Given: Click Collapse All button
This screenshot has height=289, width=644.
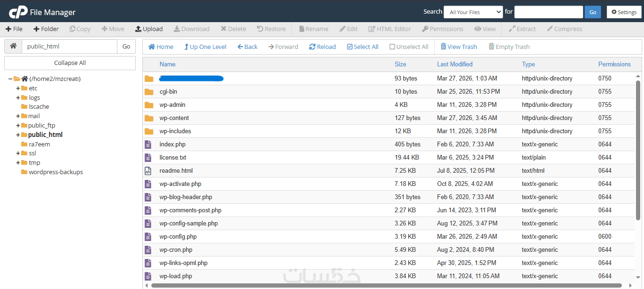Looking at the screenshot, I should [x=70, y=63].
